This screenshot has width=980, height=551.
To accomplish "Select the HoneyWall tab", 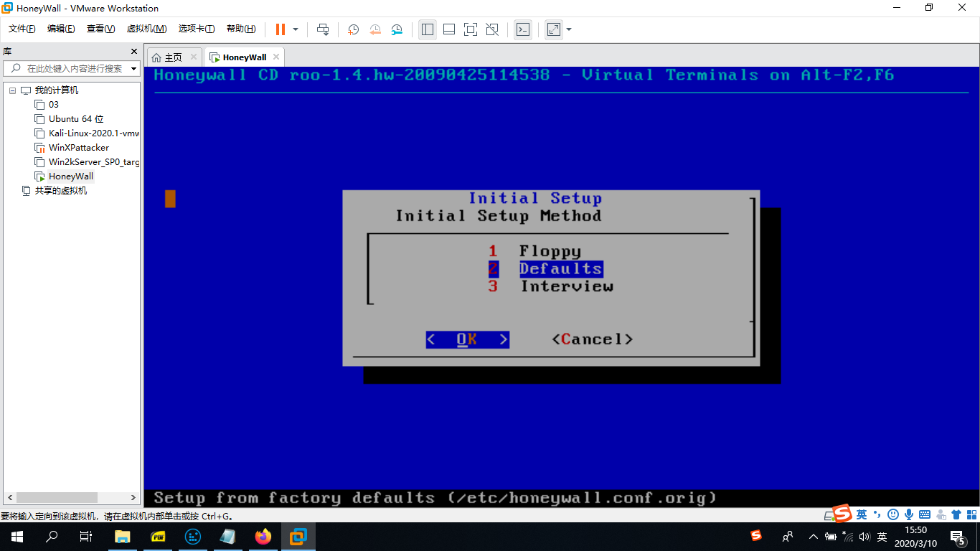I will pos(244,57).
